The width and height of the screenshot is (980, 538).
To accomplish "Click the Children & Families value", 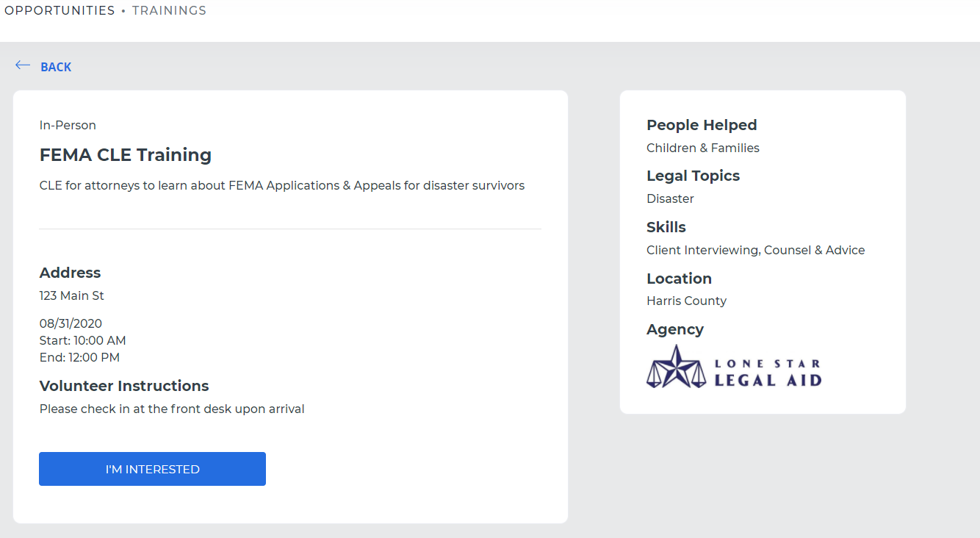I will (703, 148).
